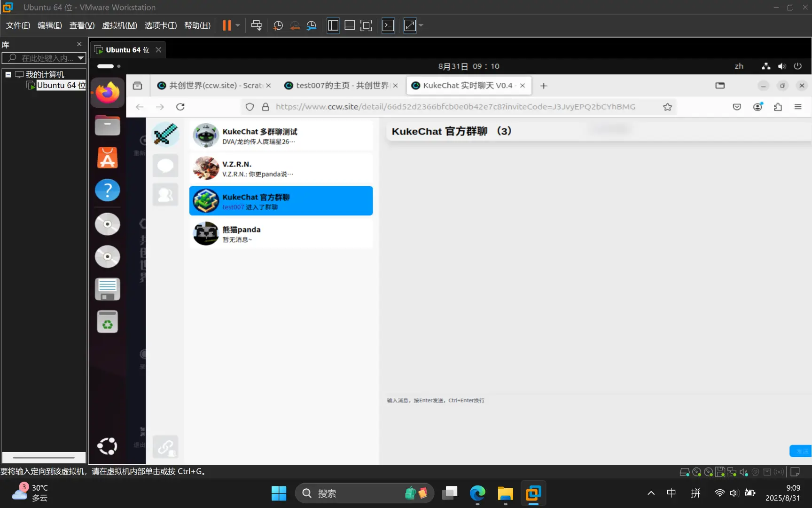The width and height of the screenshot is (812, 508).
Task: Launch Firefox from the Ubuntu dock
Action: click(x=108, y=93)
